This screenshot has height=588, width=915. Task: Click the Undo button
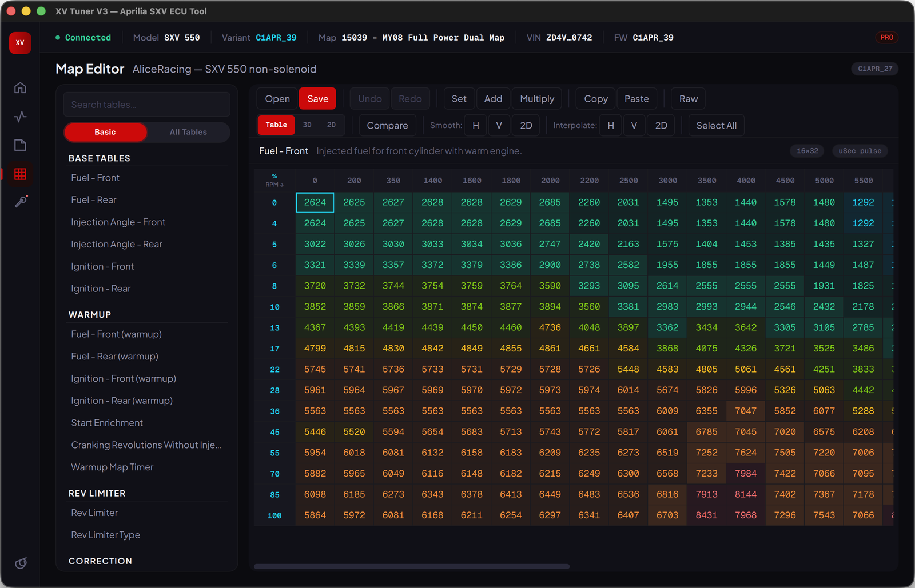pyautogui.click(x=370, y=99)
